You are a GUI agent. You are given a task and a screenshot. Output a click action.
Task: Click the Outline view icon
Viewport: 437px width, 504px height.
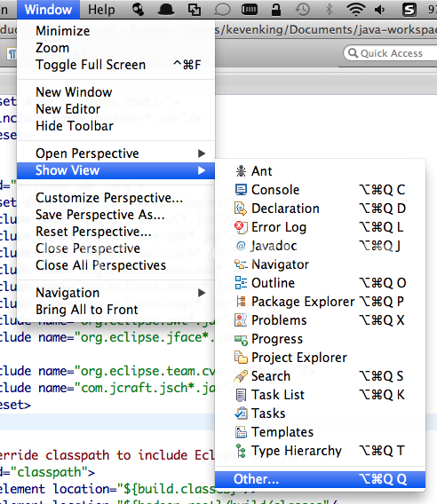[x=241, y=283]
